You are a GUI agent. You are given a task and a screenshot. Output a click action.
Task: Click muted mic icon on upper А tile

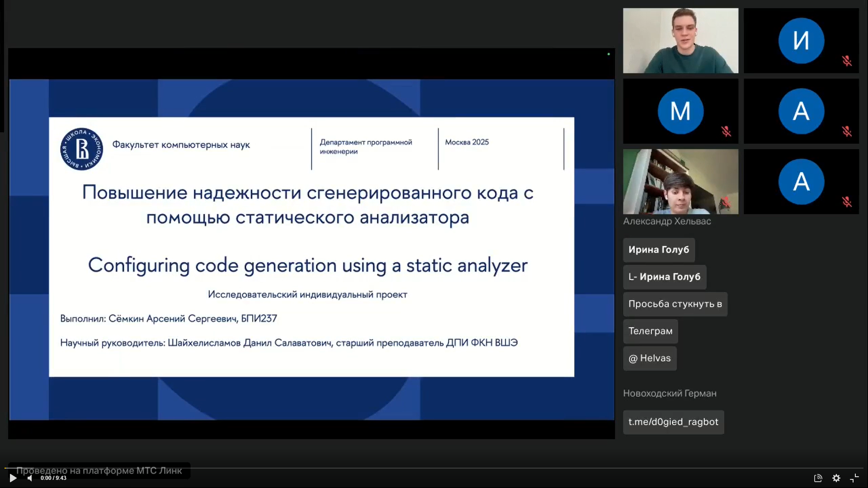[847, 131]
